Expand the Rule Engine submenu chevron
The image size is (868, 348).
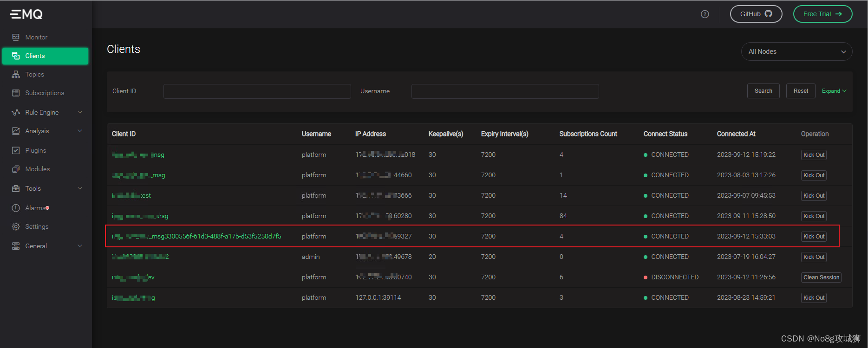click(x=80, y=112)
